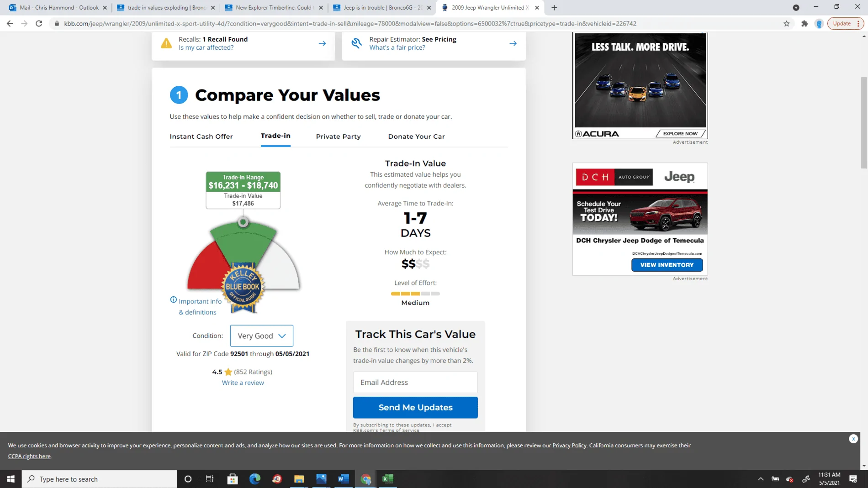Click the Is my car affected link

coord(206,47)
